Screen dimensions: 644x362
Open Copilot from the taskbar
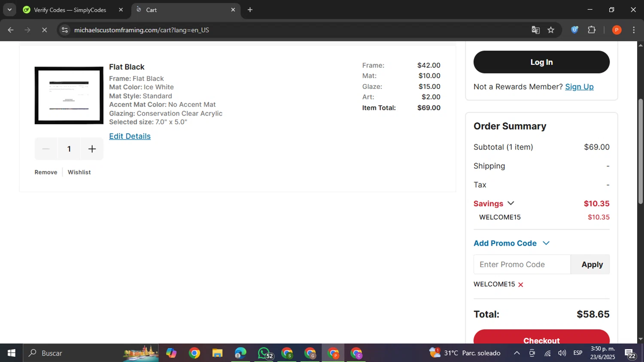(x=171, y=353)
